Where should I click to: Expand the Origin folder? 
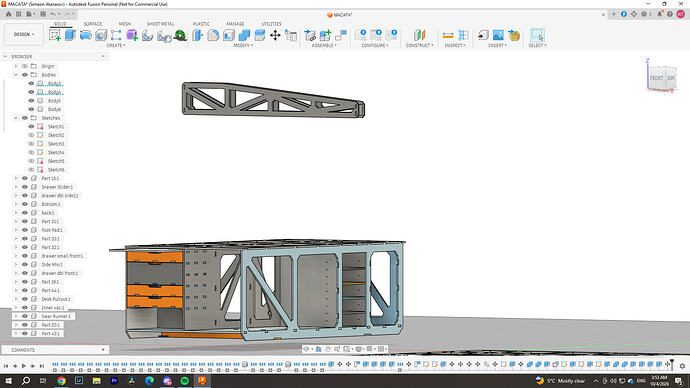tap(16, 66)
